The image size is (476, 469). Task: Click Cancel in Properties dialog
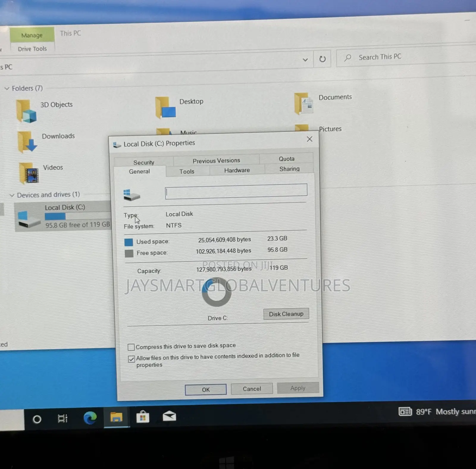click(x=252, y=389)
